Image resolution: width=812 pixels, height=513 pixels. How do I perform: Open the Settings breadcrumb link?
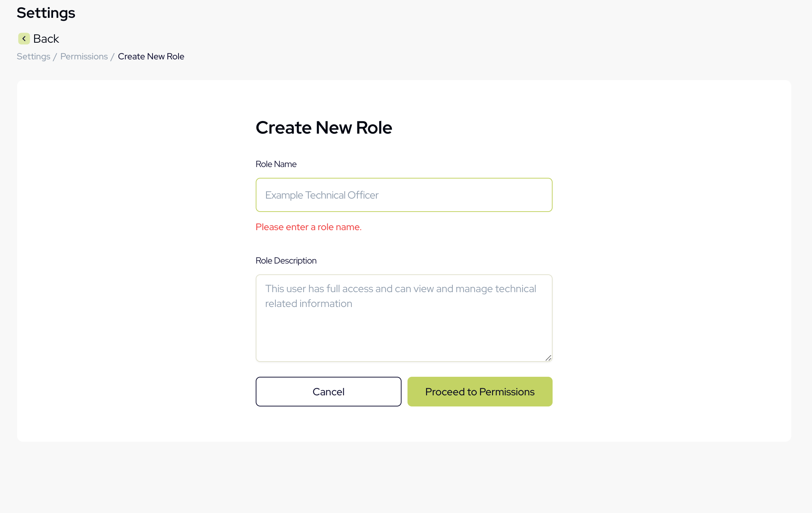33,56
